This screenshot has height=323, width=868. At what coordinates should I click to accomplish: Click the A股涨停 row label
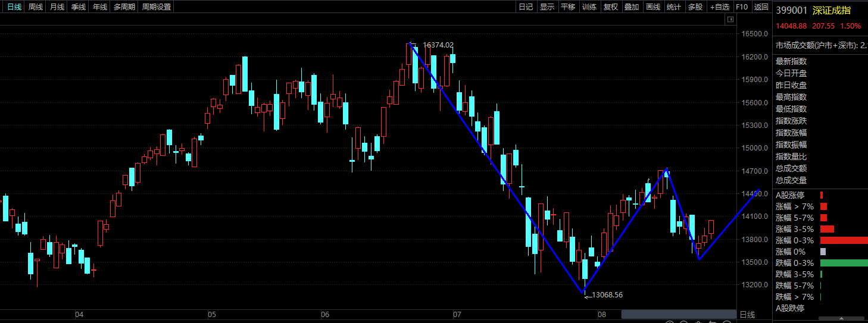790,195
